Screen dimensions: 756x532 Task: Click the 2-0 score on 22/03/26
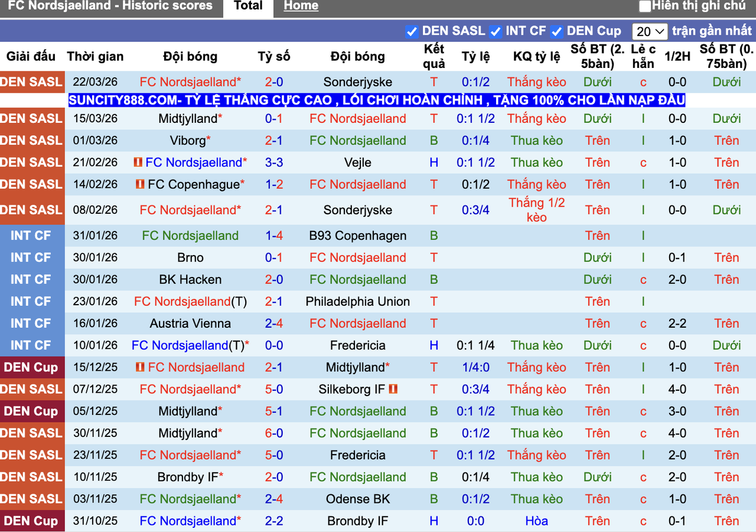274,82
